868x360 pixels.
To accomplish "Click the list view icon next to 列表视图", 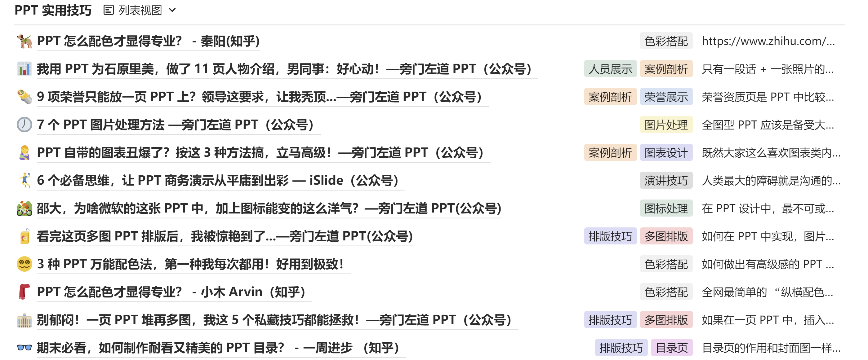I will coord(108,10).
